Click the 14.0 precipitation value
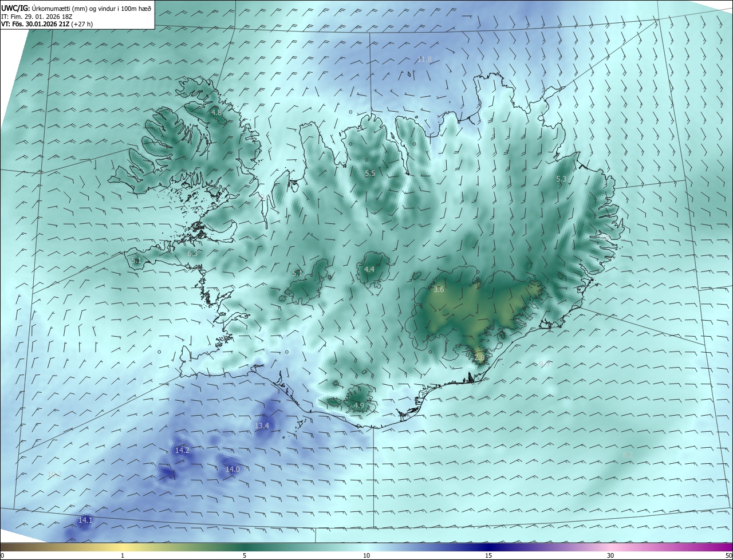Screen dimensions: 733x560 232,470
